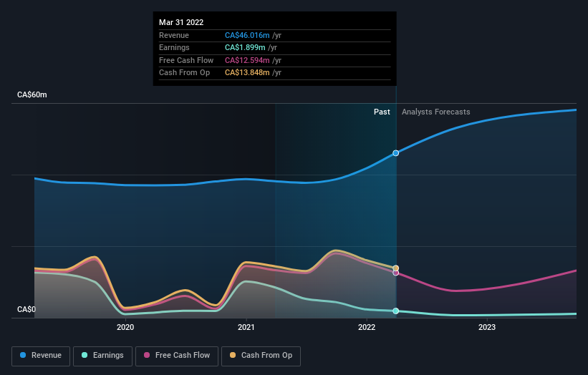Click the orange Cash From Op legend dot
This screenshot has height=375, width=588.
(x=233, y=355)
